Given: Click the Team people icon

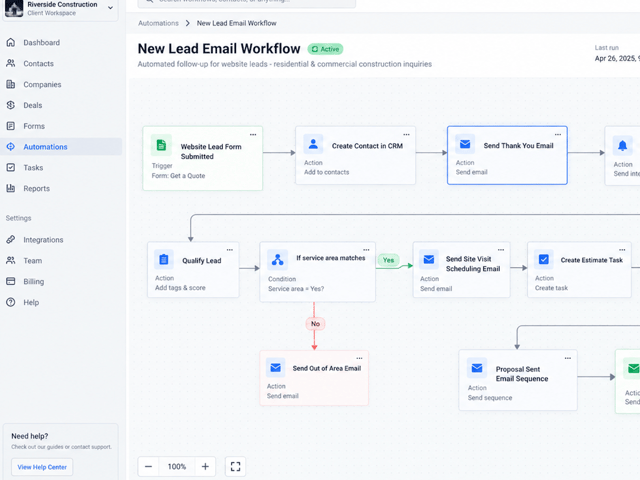Looking at the screenshot, I should click(11, 260).
